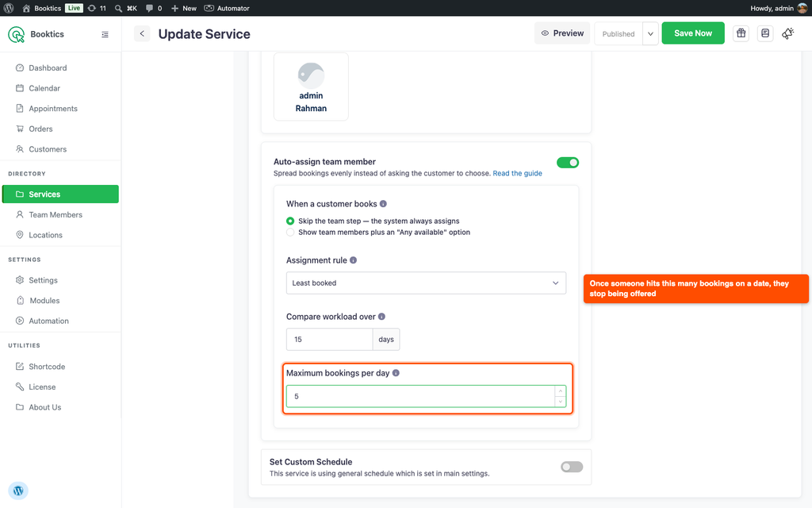Screen dimensions: 812x508
Task: Toggle off Auto-assign team member switch
Action: [568, 163]
